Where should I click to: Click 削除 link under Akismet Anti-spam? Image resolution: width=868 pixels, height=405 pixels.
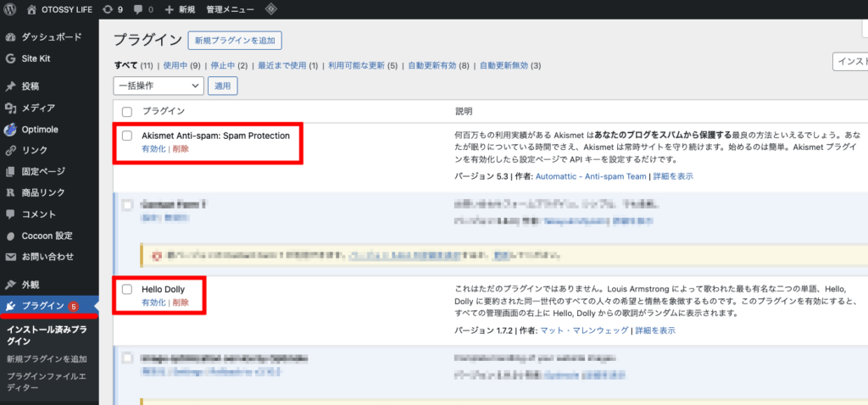[x=181, y=148]
